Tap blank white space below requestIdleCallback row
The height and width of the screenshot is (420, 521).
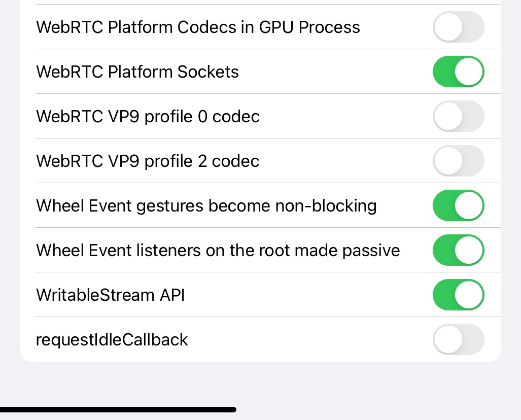point(254,357)
